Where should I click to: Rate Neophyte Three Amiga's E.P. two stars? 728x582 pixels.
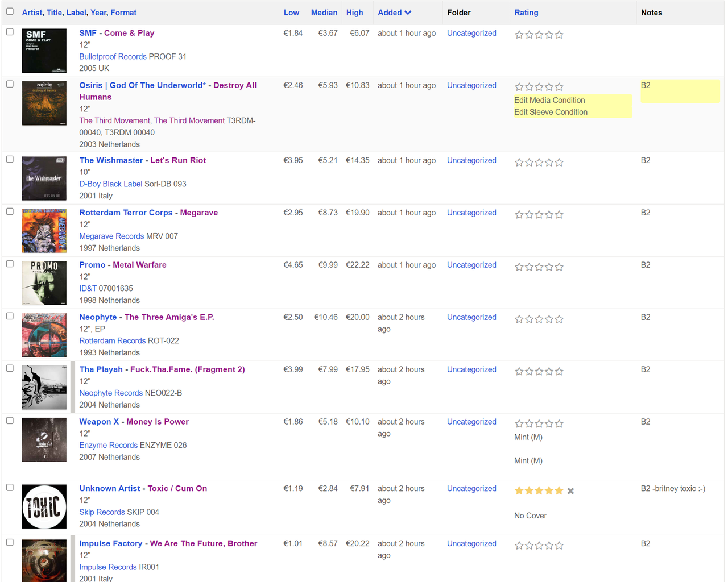pyautogui.click(x=529, y=319)
